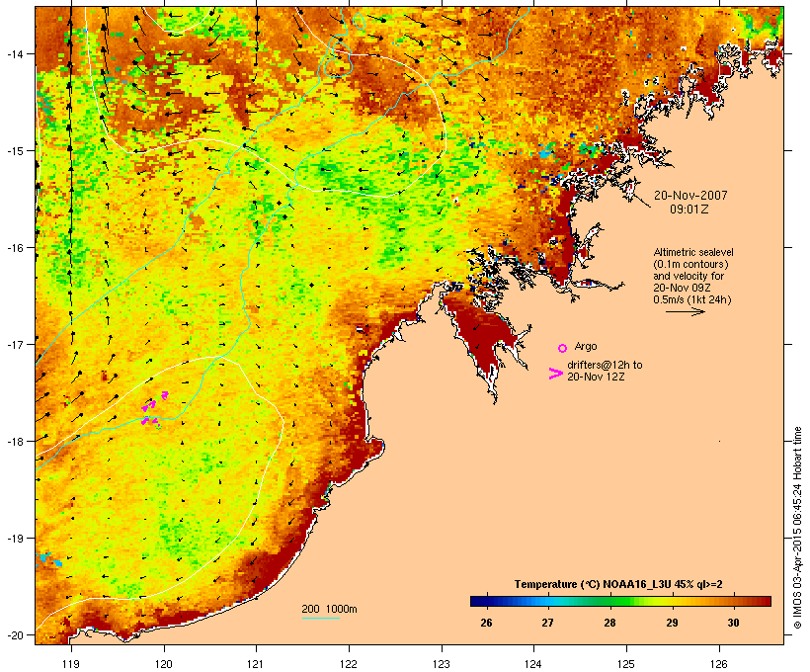810x672 pixels.
Task: Click the latitude axis label '-18'
Action: pos(14,441)
